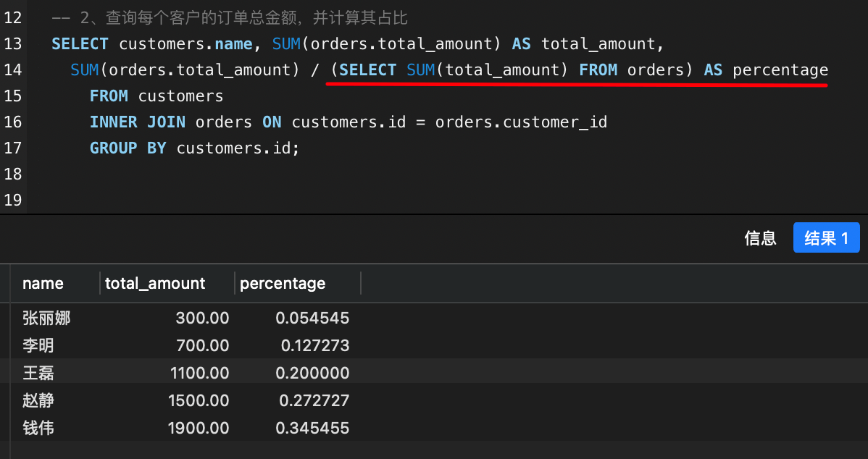Click the 1100.00 amount cell

point(199,373)
